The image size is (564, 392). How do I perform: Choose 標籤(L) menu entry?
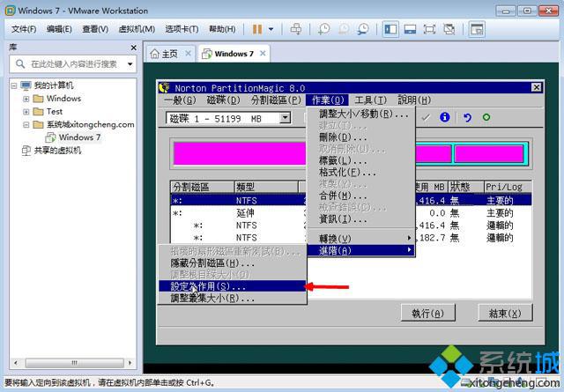[360, 160]
